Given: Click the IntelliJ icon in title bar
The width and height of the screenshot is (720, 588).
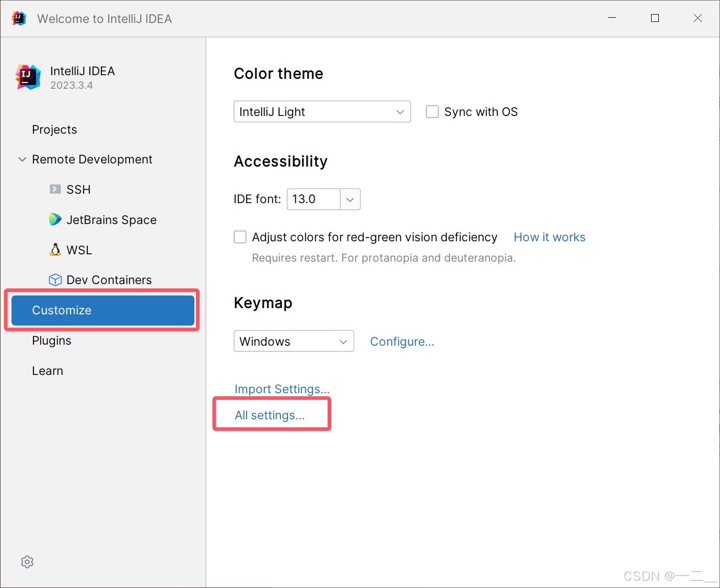Looking at the screenshot, I should 19,18.
